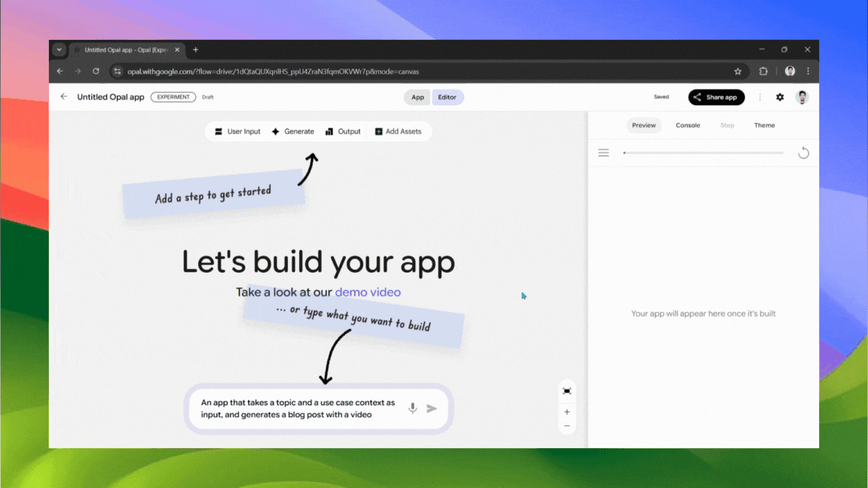The image size is (868, 488).
Task: Open the browser tab dropdown arrow
Action: [x=59, y=50]
